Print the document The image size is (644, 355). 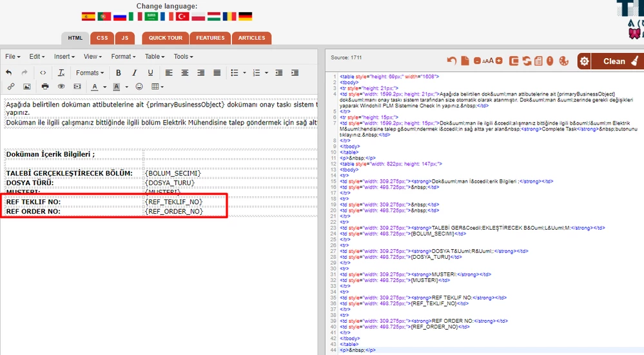click(x=45, y=86)
